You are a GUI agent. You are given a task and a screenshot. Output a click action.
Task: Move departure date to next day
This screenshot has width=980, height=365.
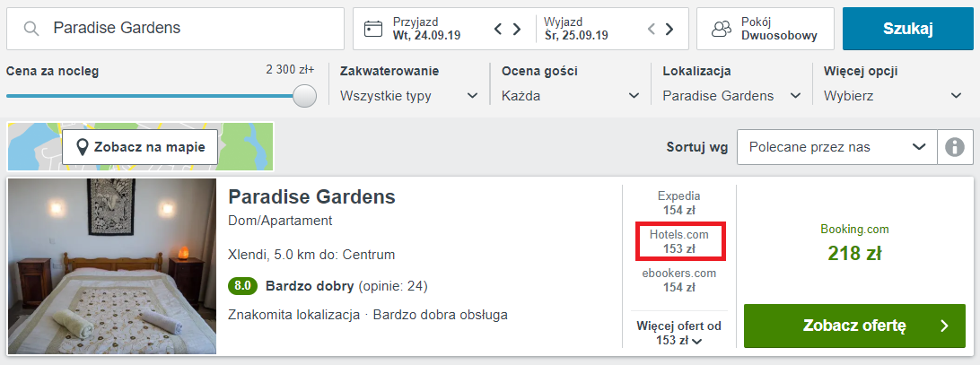[x=669, y=29]
